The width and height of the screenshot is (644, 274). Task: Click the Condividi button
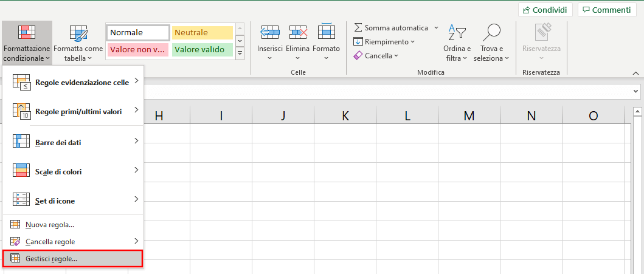pyautogui.click(x=545, y=10)
